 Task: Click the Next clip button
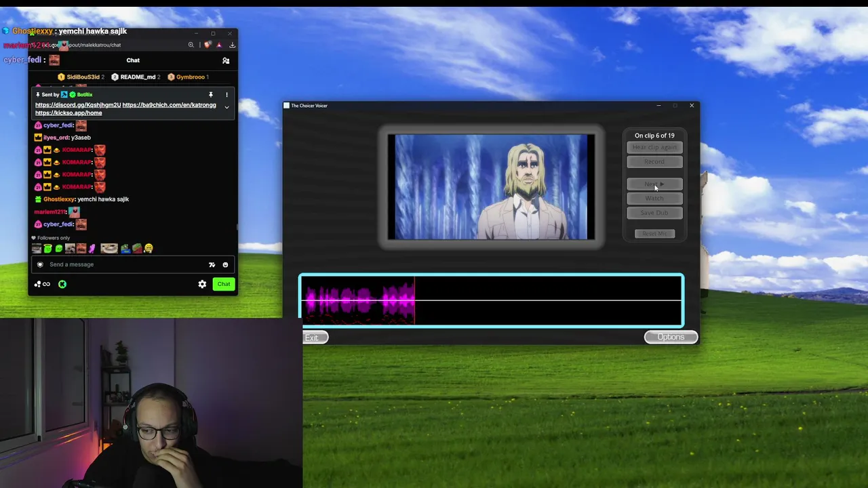tap(654, 184)
